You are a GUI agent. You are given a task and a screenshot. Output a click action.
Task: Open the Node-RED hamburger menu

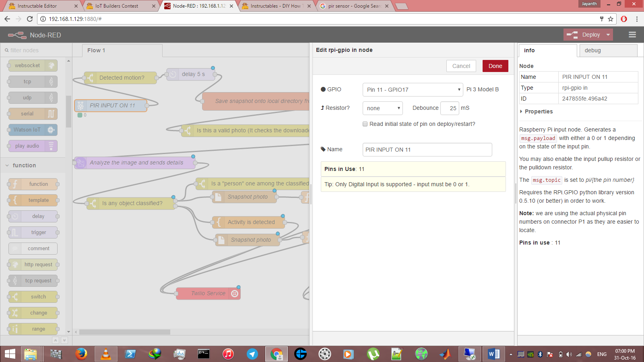point(632,35)
